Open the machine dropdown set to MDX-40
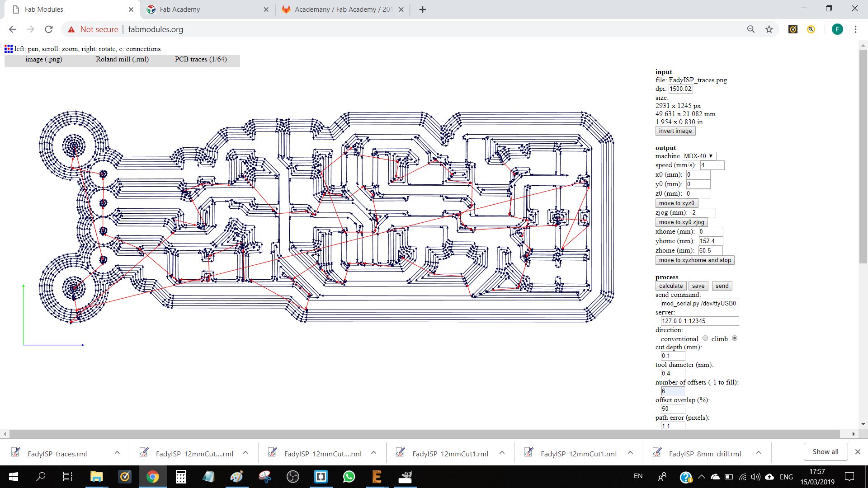Viewport: 868px width, 488px height. click(699, 156)
